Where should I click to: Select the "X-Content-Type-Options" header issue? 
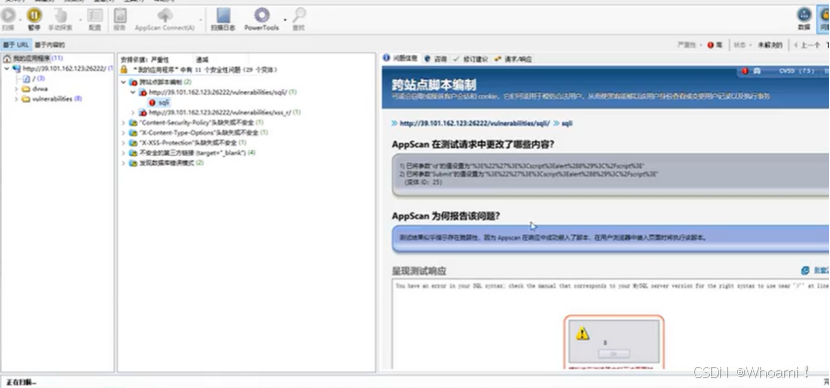(x=199, y=133)
